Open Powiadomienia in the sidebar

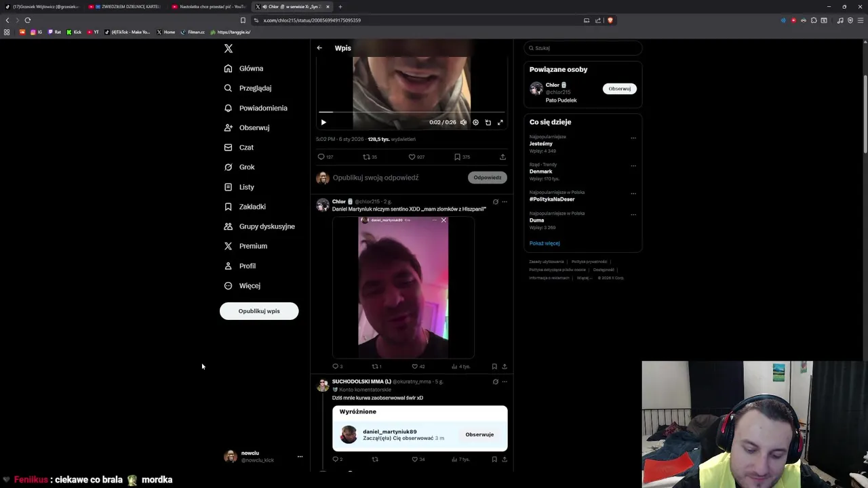256,108
